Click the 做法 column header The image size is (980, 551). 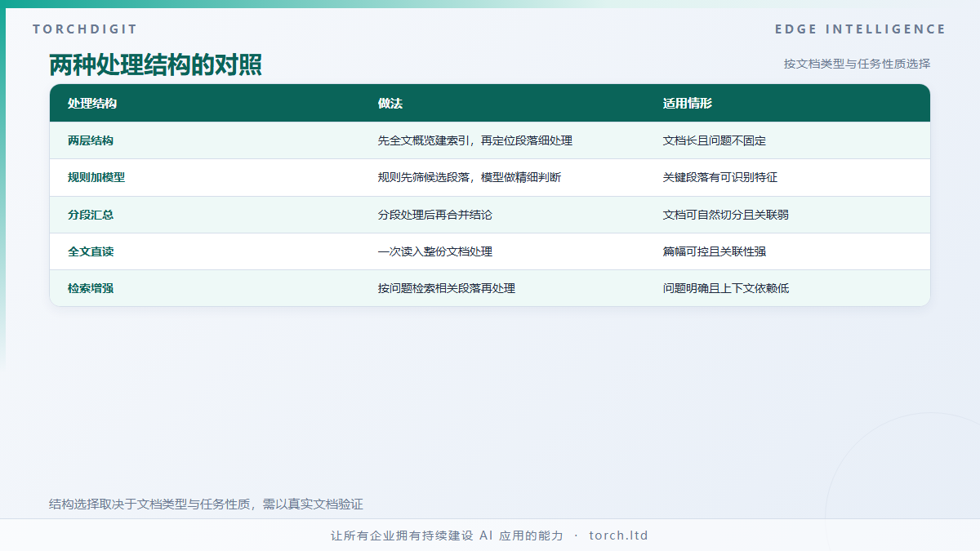[x=390, y=104]
